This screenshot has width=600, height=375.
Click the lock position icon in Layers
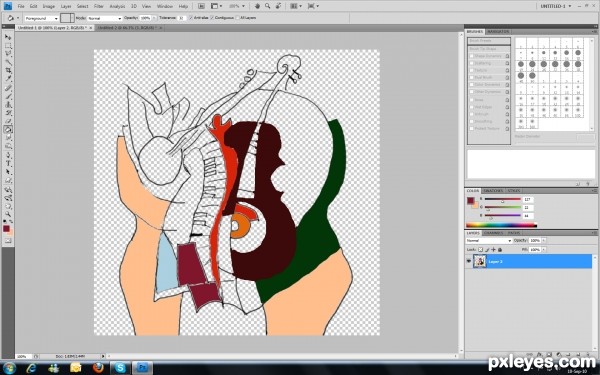(x=493, y=249)
